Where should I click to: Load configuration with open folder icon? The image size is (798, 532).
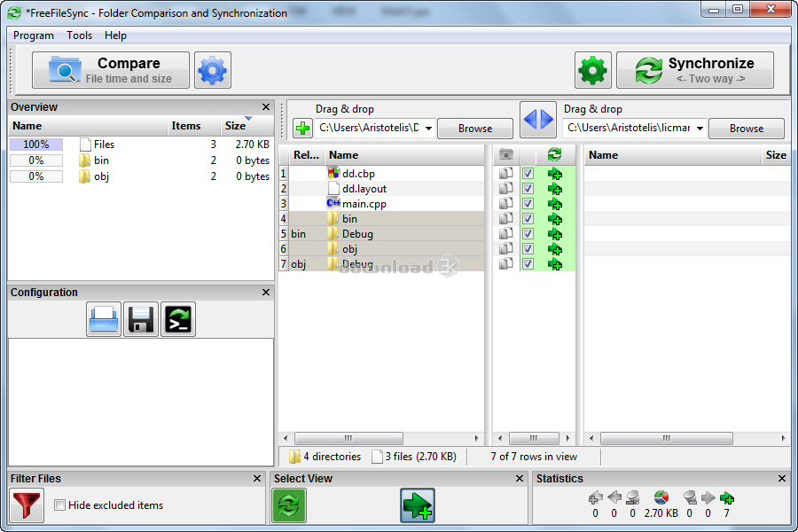point(104,319)
